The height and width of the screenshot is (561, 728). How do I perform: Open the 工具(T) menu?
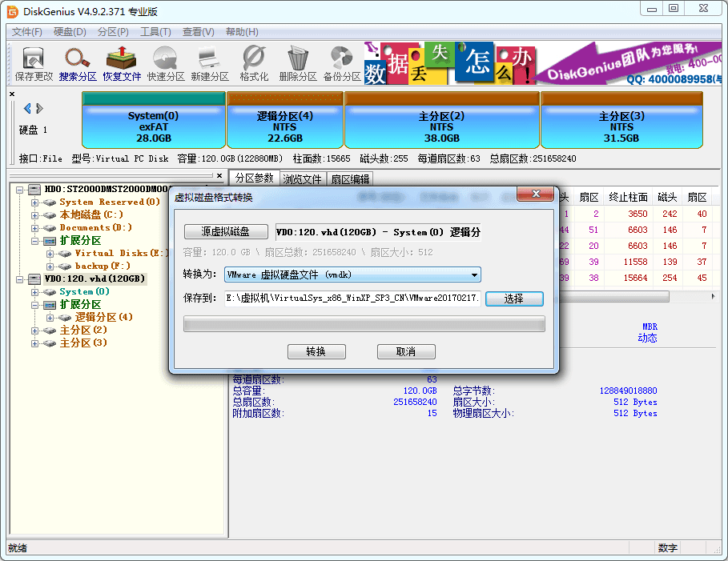155,32
